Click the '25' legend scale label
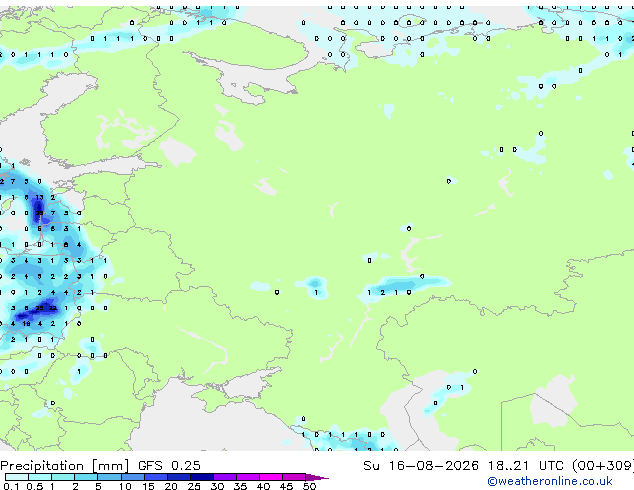This screenshot has width=634, height=490. click(194, 486)
